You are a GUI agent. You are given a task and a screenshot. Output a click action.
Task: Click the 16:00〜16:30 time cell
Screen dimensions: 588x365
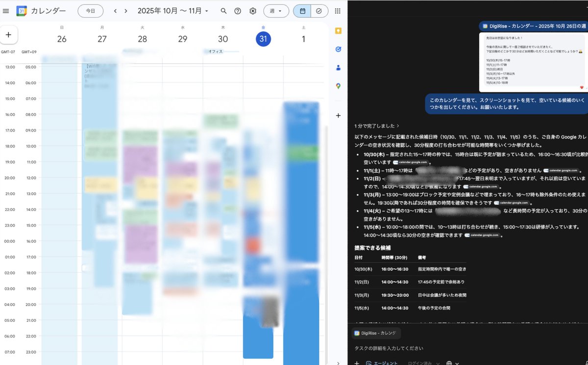coord(395,269)
